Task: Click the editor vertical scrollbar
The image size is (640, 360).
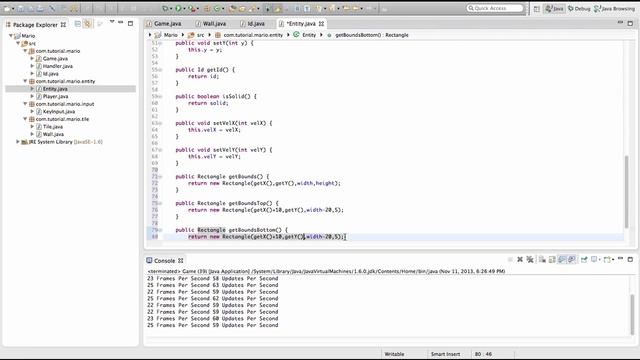Action: pos(627,192)
